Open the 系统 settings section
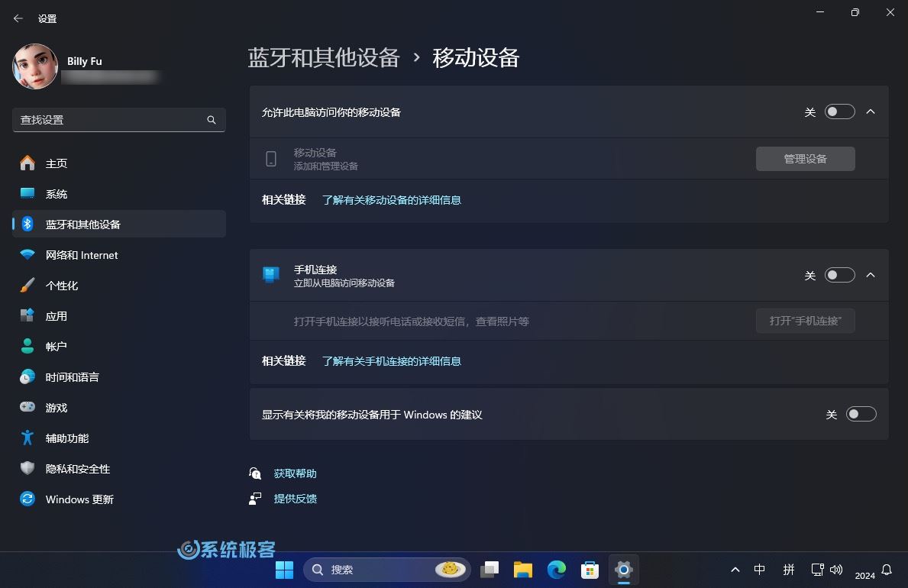The width and height of the screenshot is (908, 588). pyautogui.click(x=57, y=193)
